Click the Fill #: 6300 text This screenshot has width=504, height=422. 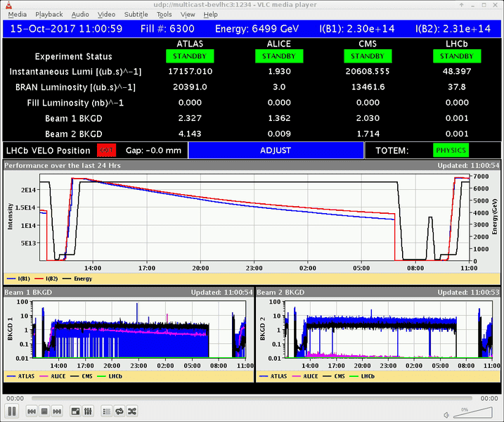[167, 29]
